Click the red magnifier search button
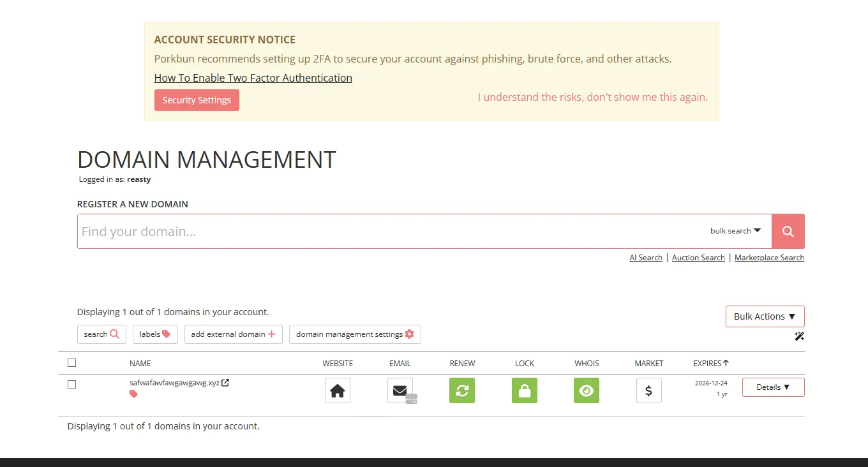Screen dimensions: 868x467 [x=788, y=231]
